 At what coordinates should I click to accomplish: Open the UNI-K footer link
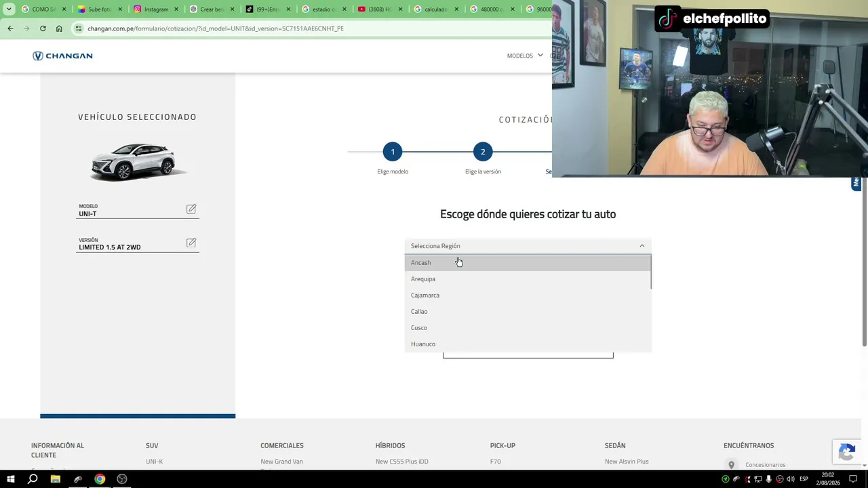coord(155,462)
